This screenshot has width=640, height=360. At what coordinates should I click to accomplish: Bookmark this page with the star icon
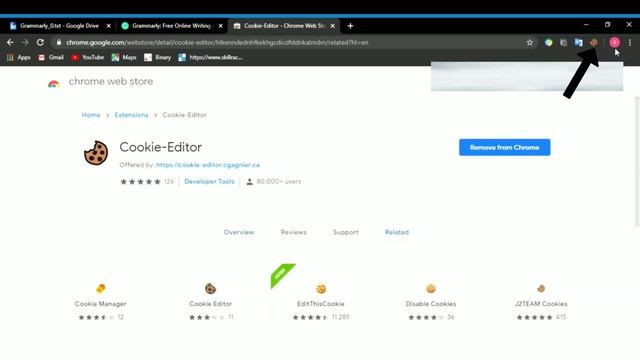click(x=530, y=42)
